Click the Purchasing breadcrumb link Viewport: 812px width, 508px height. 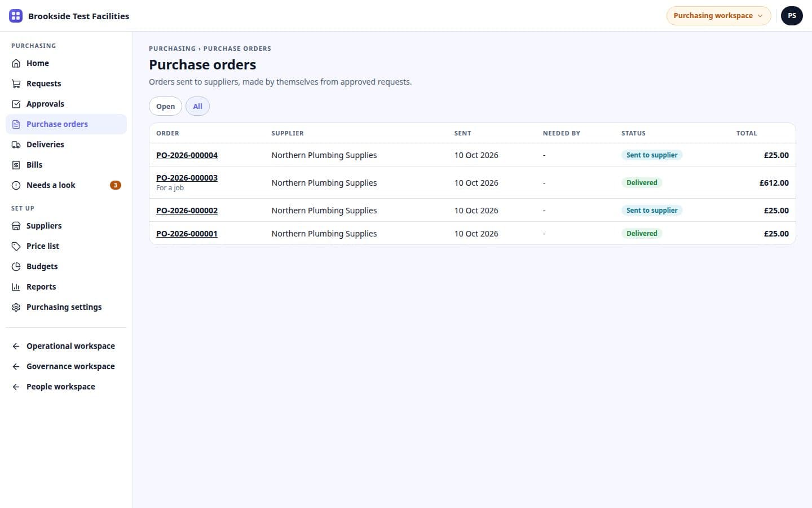point(172,49)
